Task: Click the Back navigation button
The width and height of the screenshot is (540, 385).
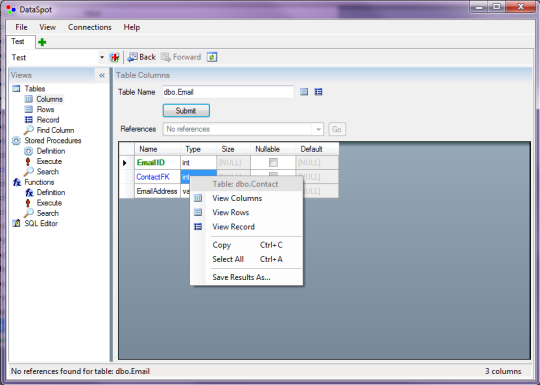Action: click(x=142, y=57)
